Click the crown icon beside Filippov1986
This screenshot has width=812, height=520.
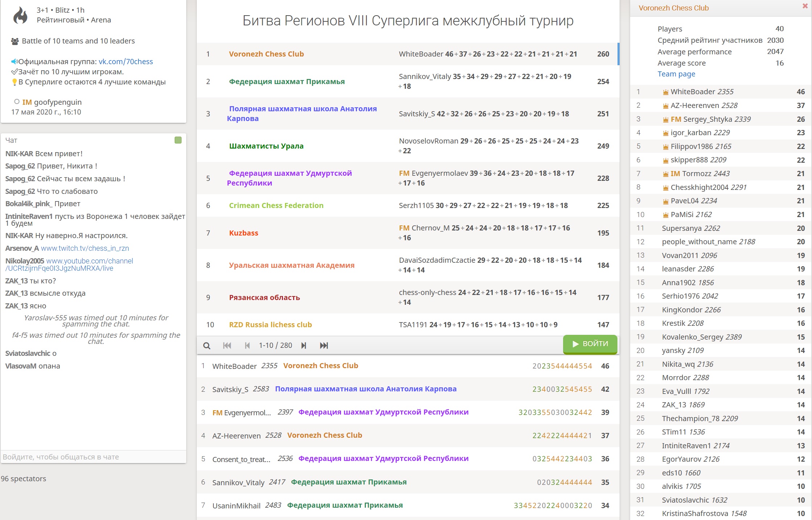point(666,147)
